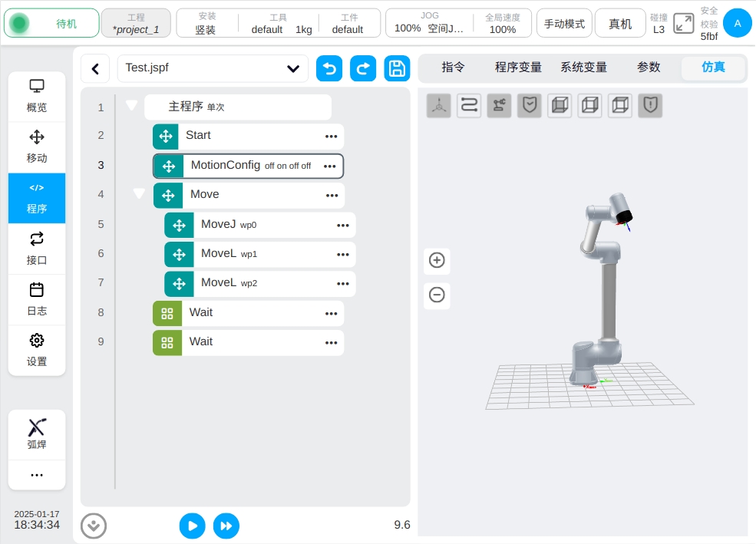This screenshot has height=544, width=756.
Task: Zoom in the simulation view
Action: click(x=437, y=260)
